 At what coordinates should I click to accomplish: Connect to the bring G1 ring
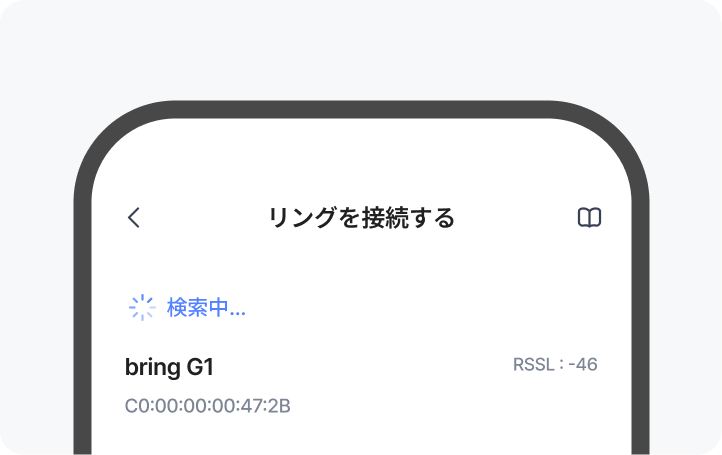coord(170,367)
